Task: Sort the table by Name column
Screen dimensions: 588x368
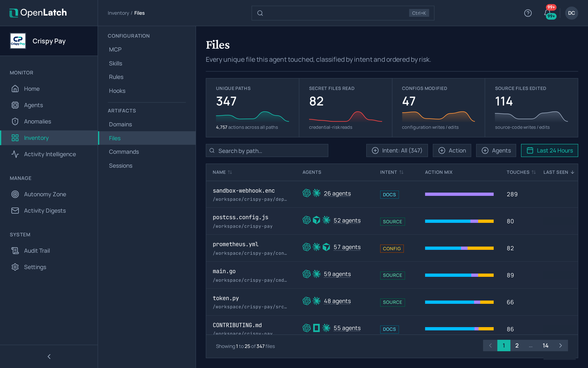Action: (x=222, y=172)
